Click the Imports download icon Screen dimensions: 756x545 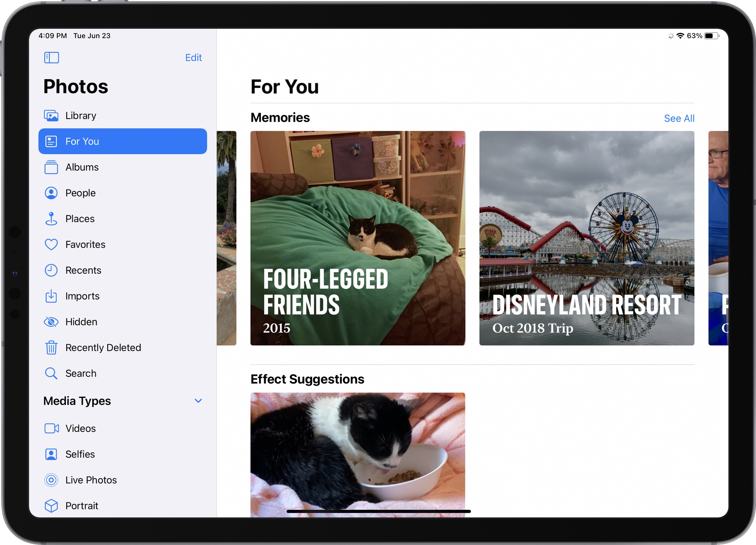[x=51, y=296]
